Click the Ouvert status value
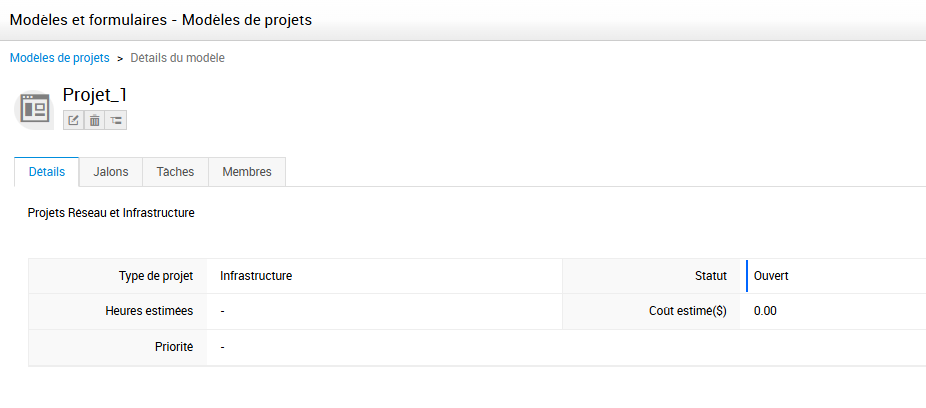The image size is (926, 408). coord(771,276)
